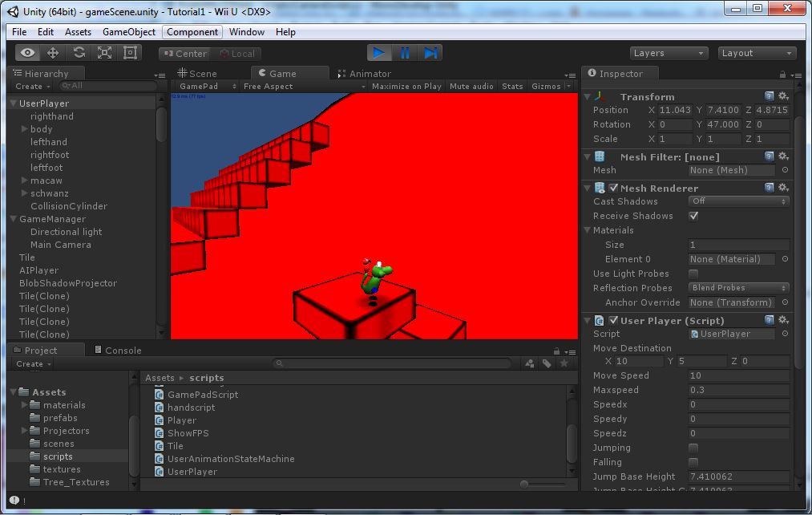The width and height of the screenshot is (812, 515).
Task: Check the Jumping checkbox
Action: coord(693,448)
